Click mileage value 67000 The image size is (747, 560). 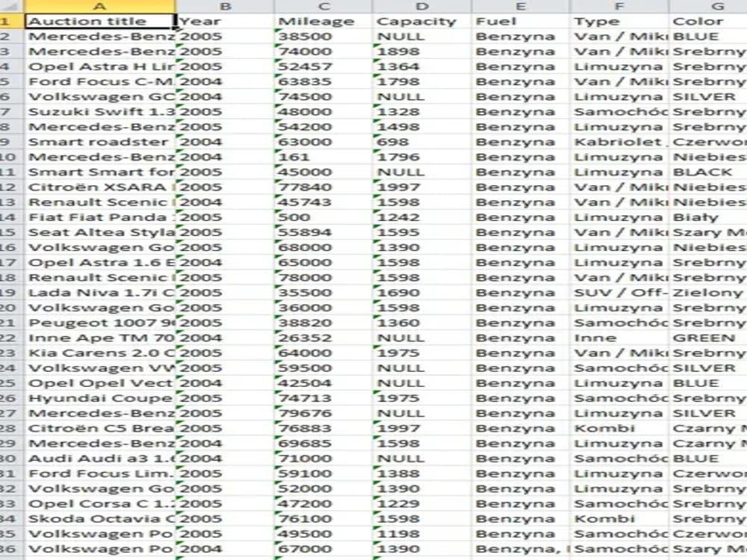(323, 549)
